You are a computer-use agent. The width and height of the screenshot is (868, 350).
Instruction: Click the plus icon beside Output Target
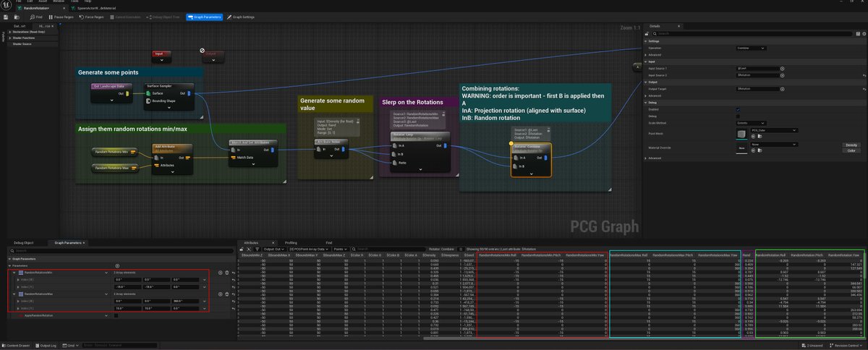[x=782, y=89]
